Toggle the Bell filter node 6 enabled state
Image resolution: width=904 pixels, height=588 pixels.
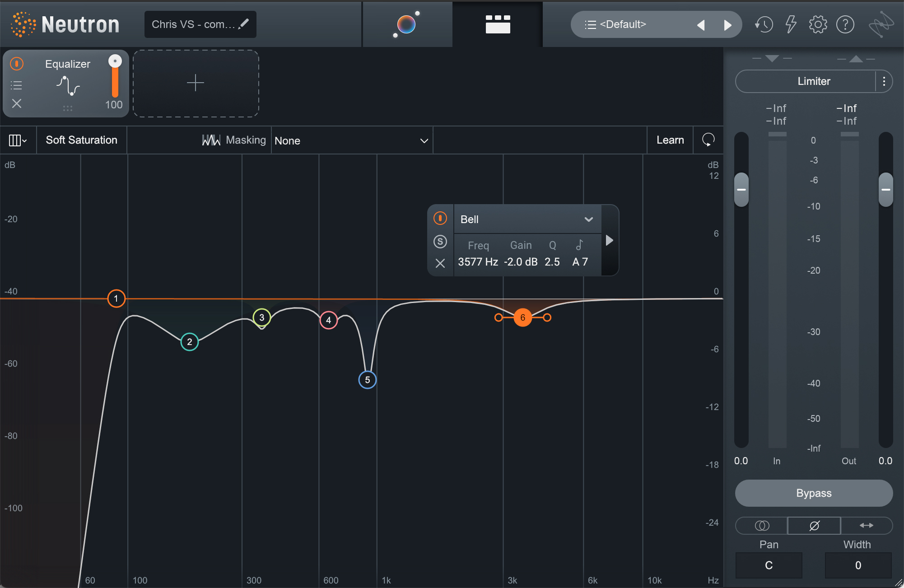438,219
